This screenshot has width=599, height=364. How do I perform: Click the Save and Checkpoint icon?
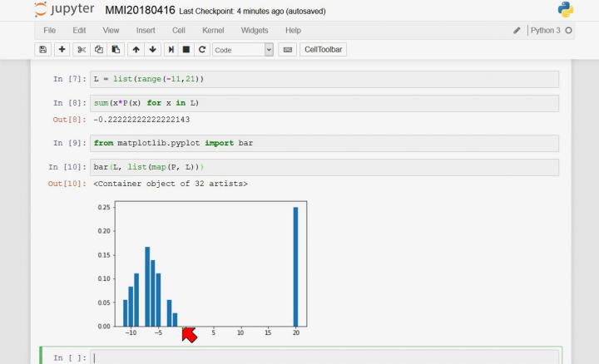(x=42, y=50)
